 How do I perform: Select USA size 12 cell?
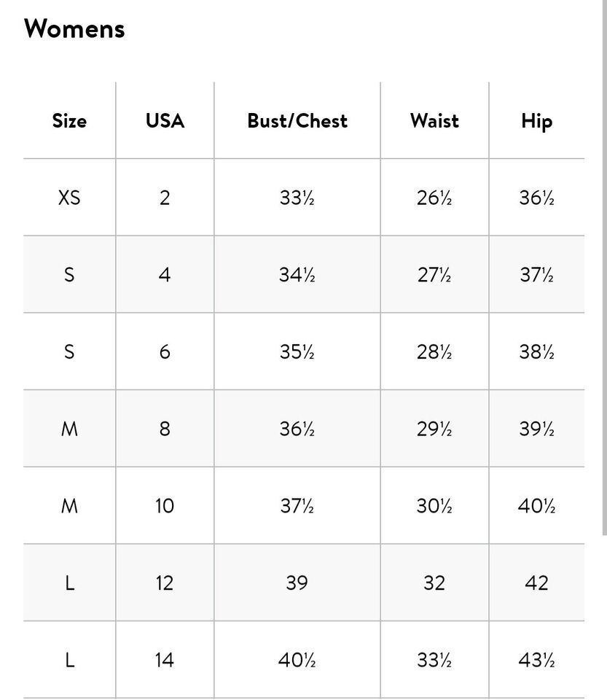(x=165, y=583)
